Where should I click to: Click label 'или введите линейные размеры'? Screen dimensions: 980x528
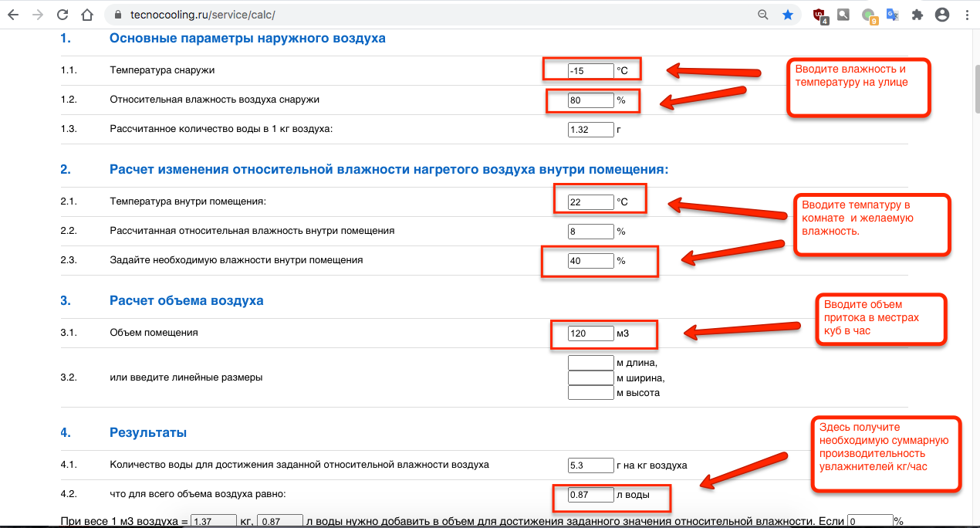(x=186, y=377)
